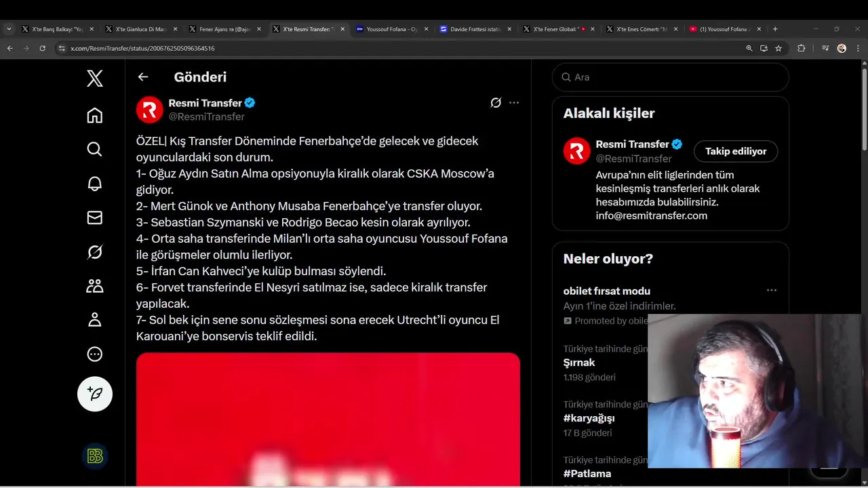Open Resmi Transfer in Alakalı kişiler
868x488 pixels.
[x=632, y=144]
